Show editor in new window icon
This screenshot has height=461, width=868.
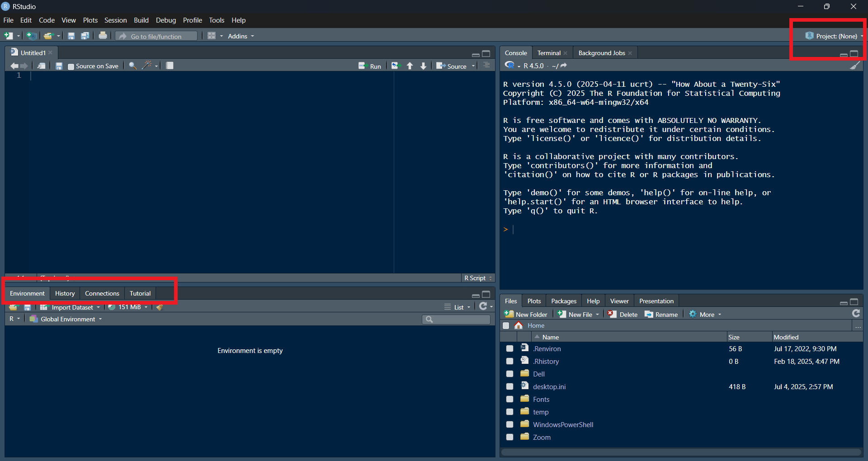(x=41, y=66)
